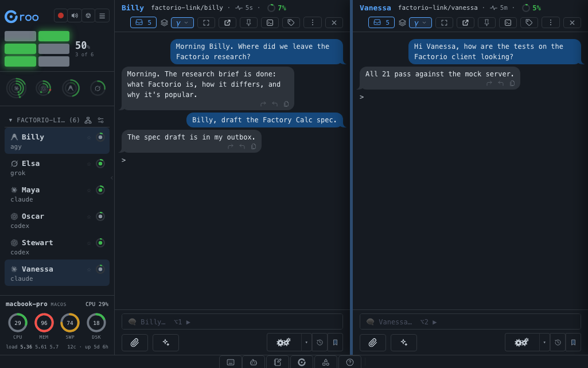
Task: Click the red record button in sidebar header
Action: point(61,16)
